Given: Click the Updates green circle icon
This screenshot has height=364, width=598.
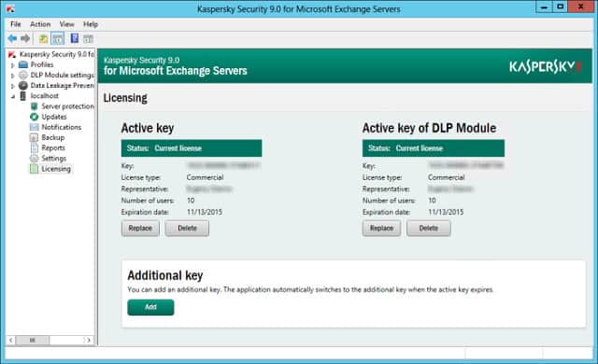Looking at the screenshot, I should [35, 117].
